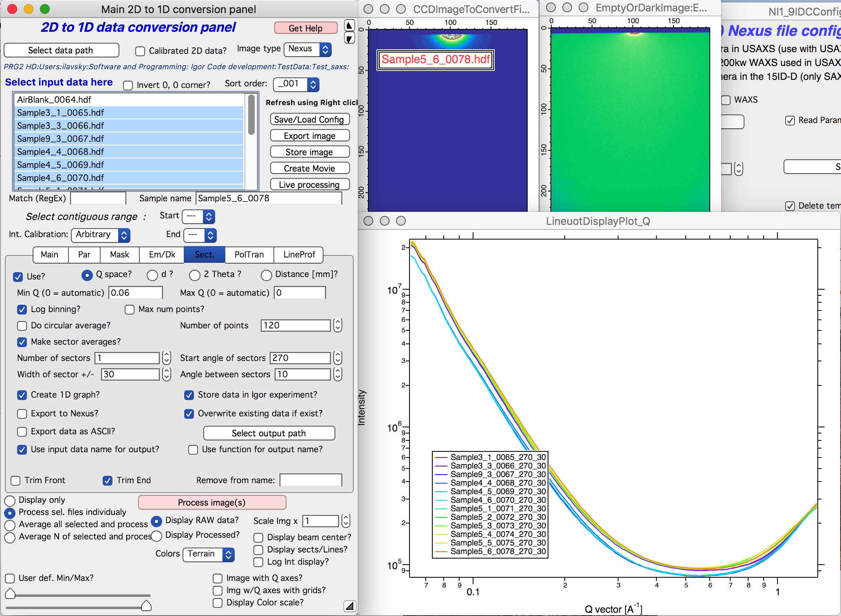Click the Scale Img x stepper arrows

(x=346, y=521)
